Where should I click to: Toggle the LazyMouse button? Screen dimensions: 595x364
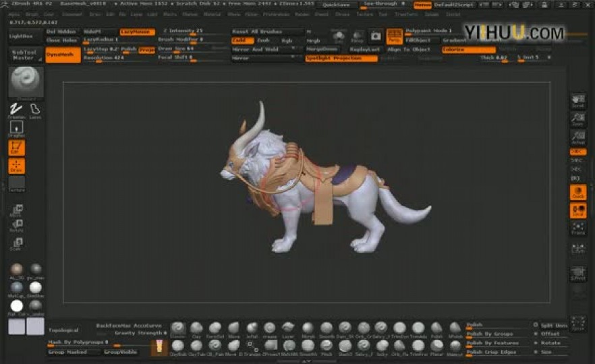[x=138, y=32]
